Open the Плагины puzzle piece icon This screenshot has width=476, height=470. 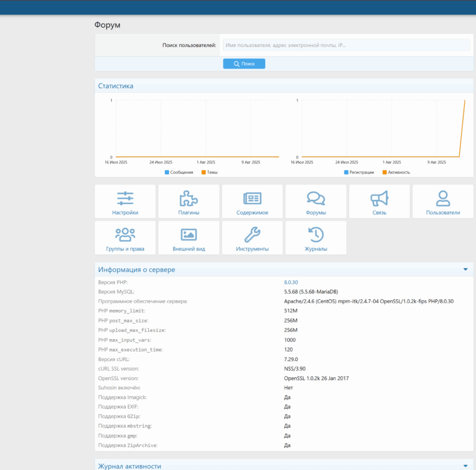[189, 198]
